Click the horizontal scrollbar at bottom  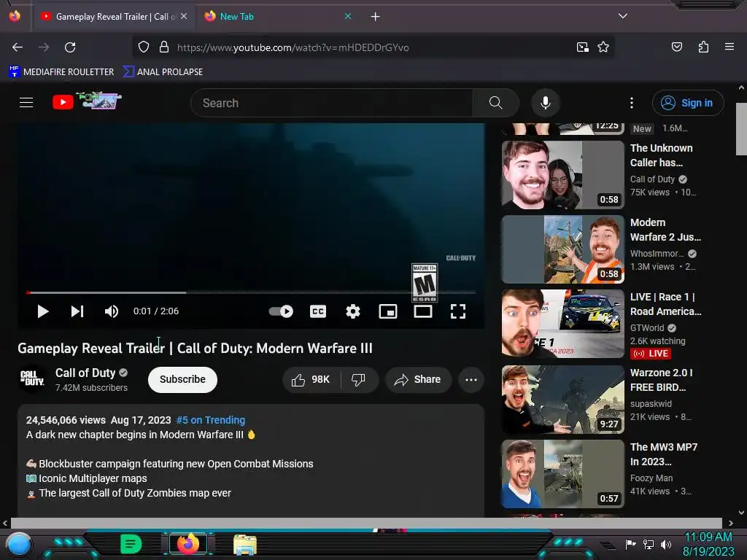[366, 523]
